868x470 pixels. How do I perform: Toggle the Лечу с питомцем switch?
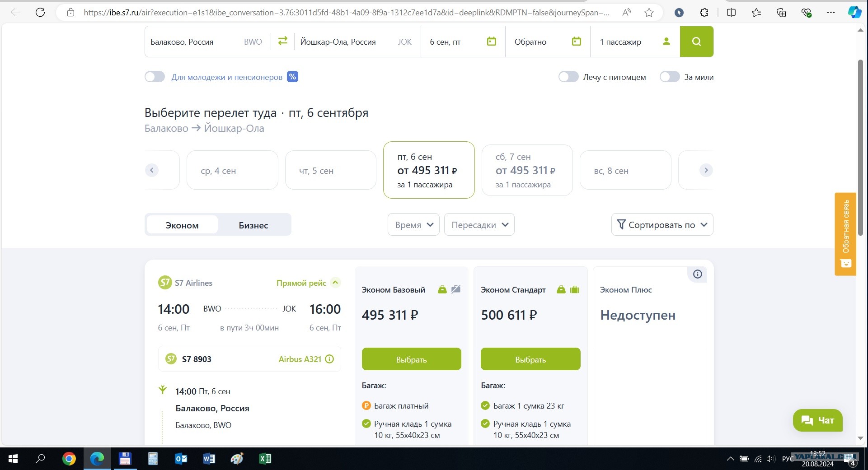(x=568, y=77)
